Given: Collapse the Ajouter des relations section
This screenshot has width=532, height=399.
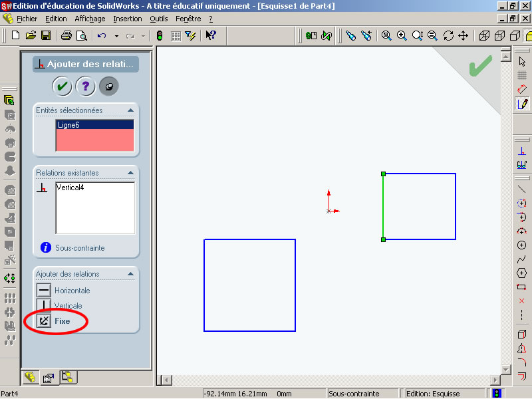Looking at the screenshot, I should click(130, 274).
